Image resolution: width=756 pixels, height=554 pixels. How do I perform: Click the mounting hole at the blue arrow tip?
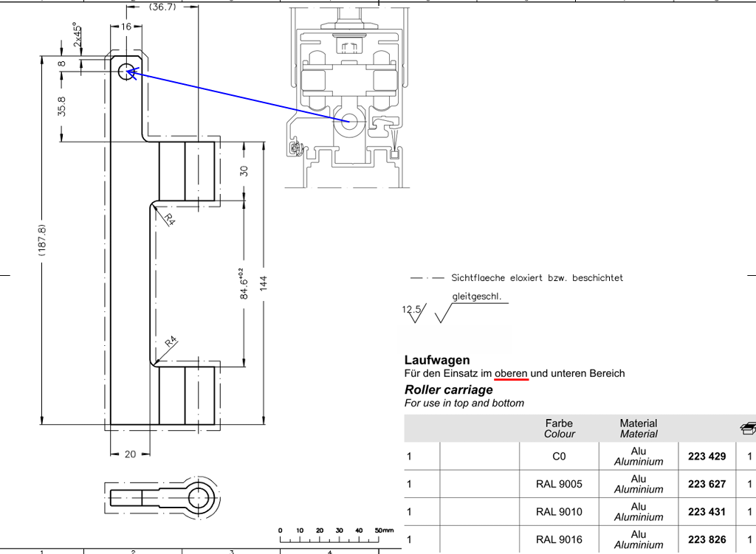(126, 71)
